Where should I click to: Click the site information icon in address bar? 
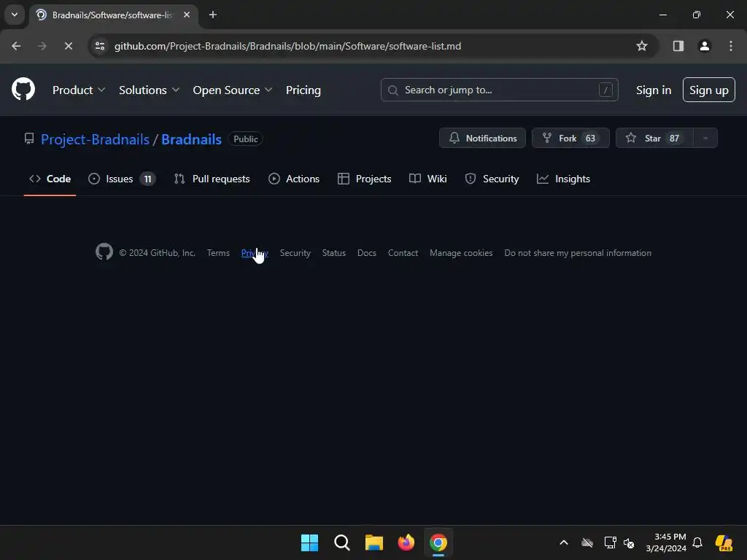[100, 46]
